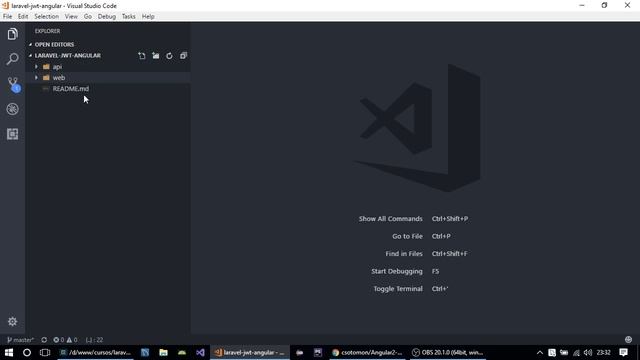Collapse all folders in explorer
640x360 pixels.
[x=183, y=56]
